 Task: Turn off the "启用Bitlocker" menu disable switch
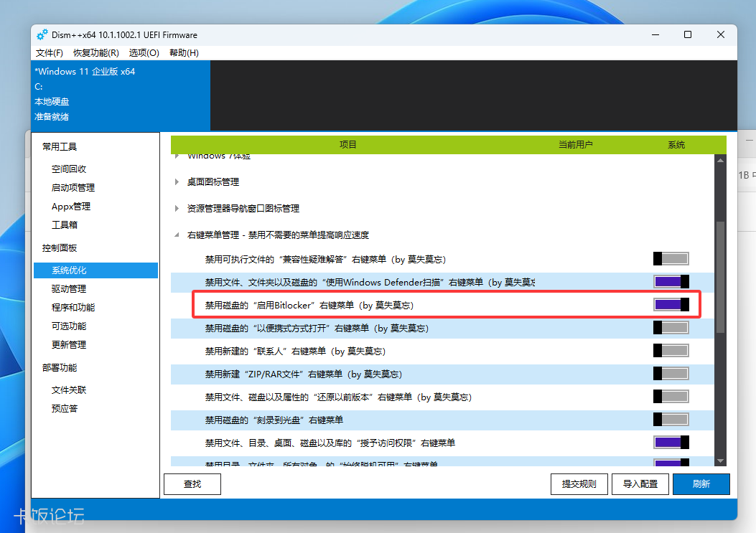coord(671,304)
